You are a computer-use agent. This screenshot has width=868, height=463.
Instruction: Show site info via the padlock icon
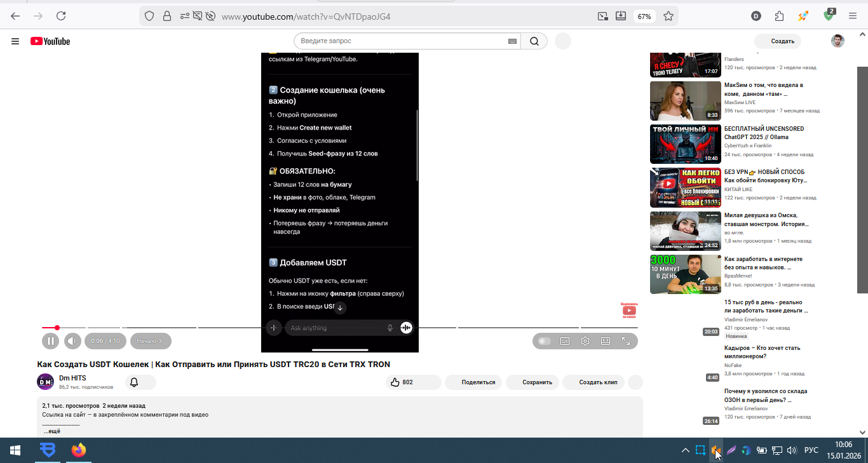click(166, 17)
